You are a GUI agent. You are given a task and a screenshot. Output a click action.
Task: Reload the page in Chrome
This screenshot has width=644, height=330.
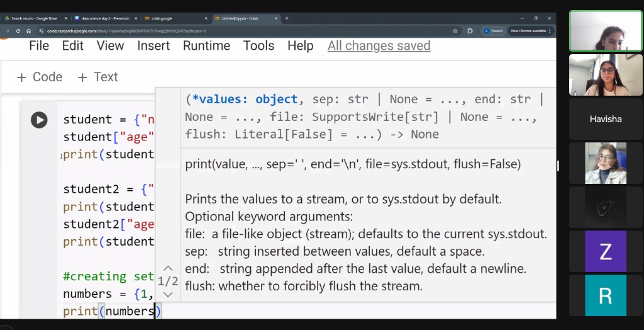click(x=18, y=31)
